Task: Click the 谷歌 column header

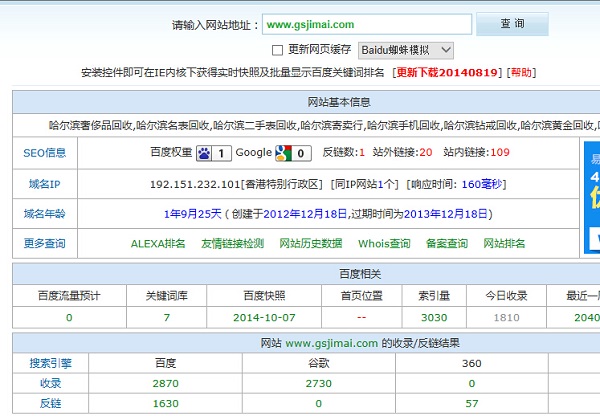Action: click(319, 363)
